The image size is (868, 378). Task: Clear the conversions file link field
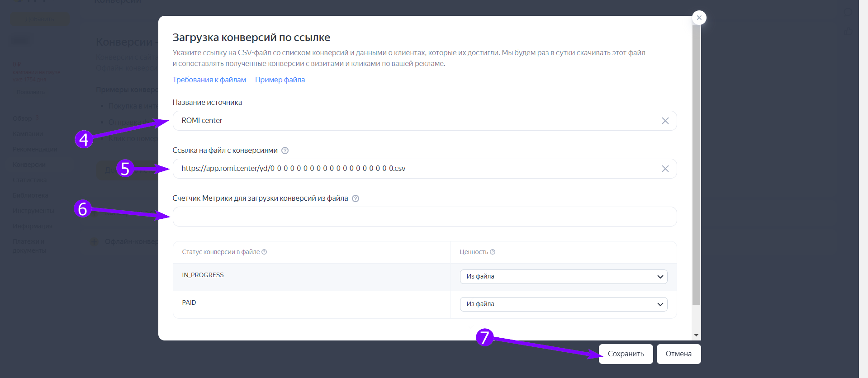665,169
